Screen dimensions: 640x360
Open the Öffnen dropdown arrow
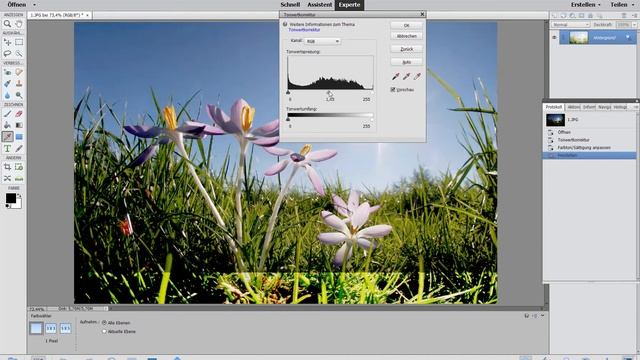[34, 5]
